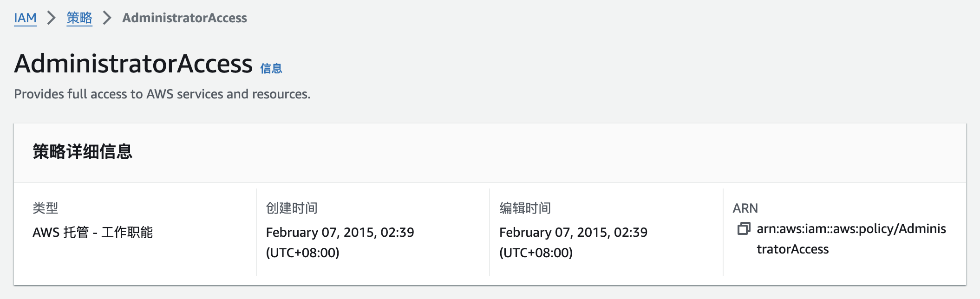Click the 编辑时间 field label
Viewport: 980px width, 299px height.
point(525,208)
